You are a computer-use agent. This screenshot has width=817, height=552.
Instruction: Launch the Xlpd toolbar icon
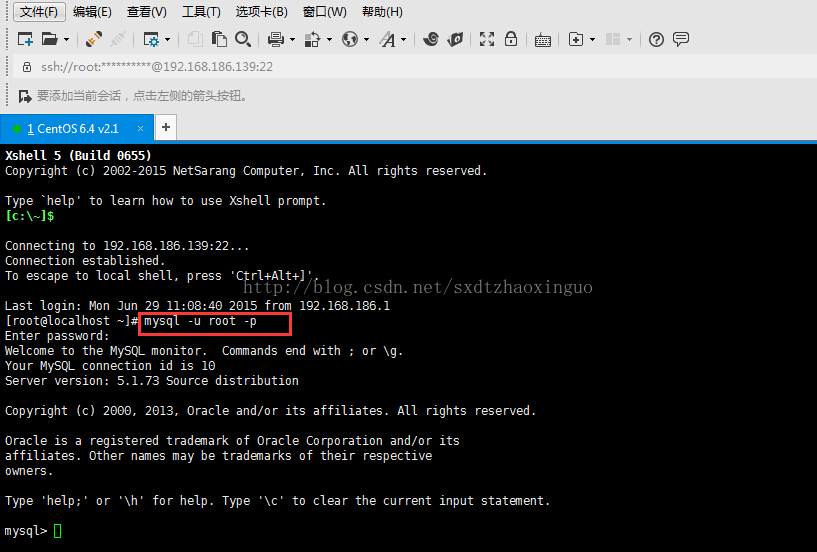tap(455, 39)
